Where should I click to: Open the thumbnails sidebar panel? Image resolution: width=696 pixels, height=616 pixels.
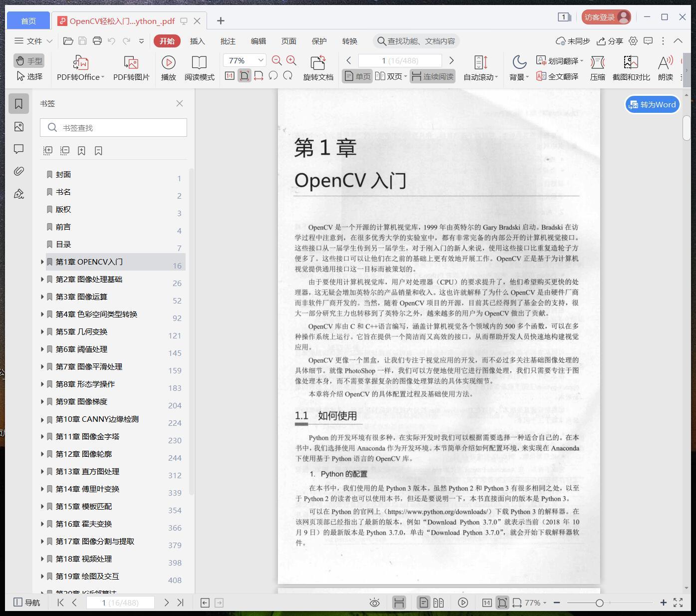point(19,127)
